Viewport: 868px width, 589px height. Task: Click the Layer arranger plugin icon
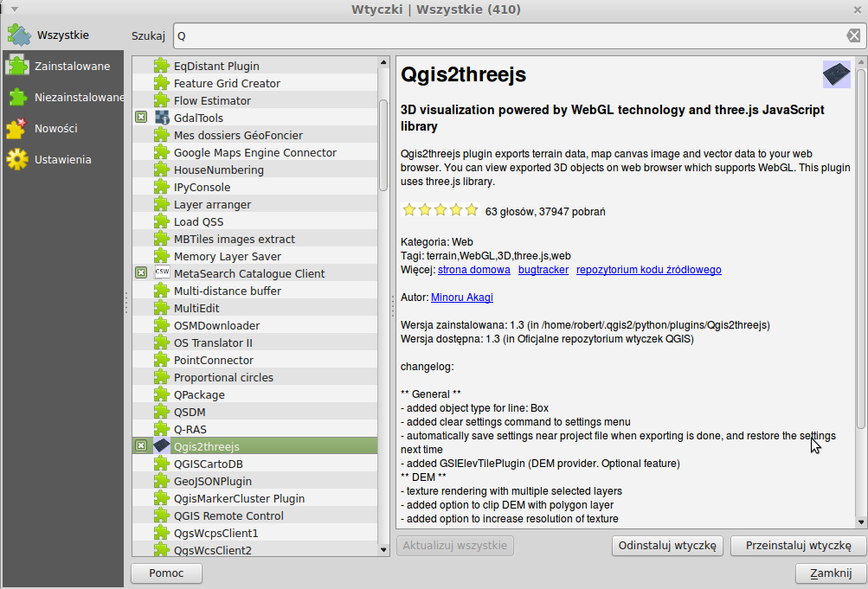[162, 204]
